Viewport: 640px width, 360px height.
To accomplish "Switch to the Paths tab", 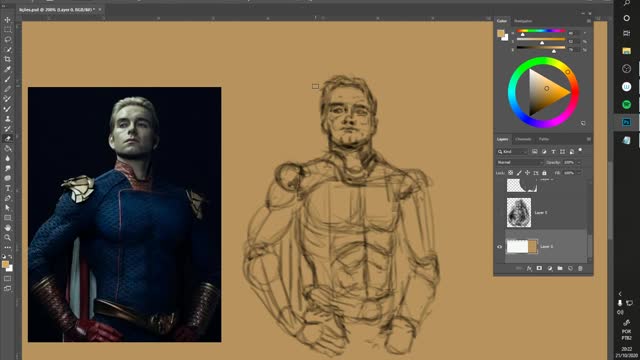I will [544, 139].
